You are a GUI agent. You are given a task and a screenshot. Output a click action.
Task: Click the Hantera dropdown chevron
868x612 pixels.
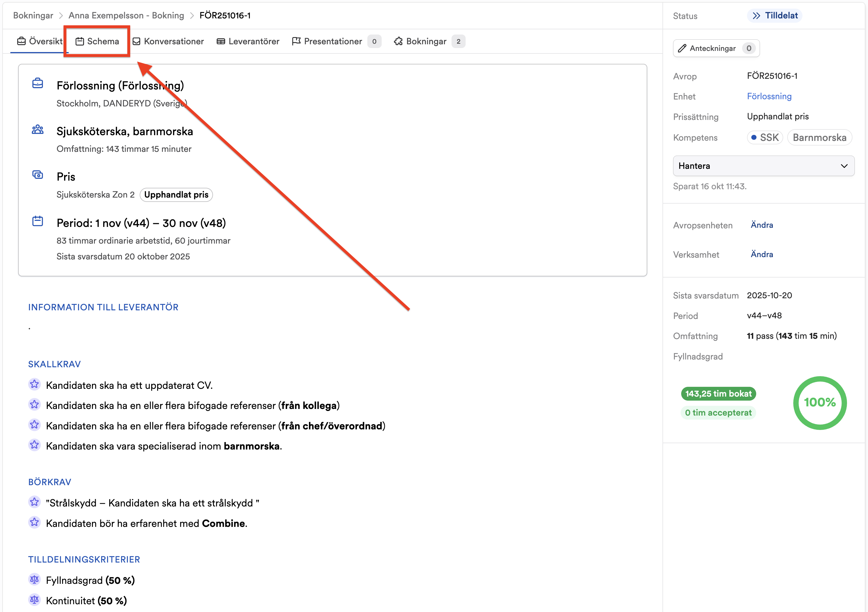click(844, 166)
